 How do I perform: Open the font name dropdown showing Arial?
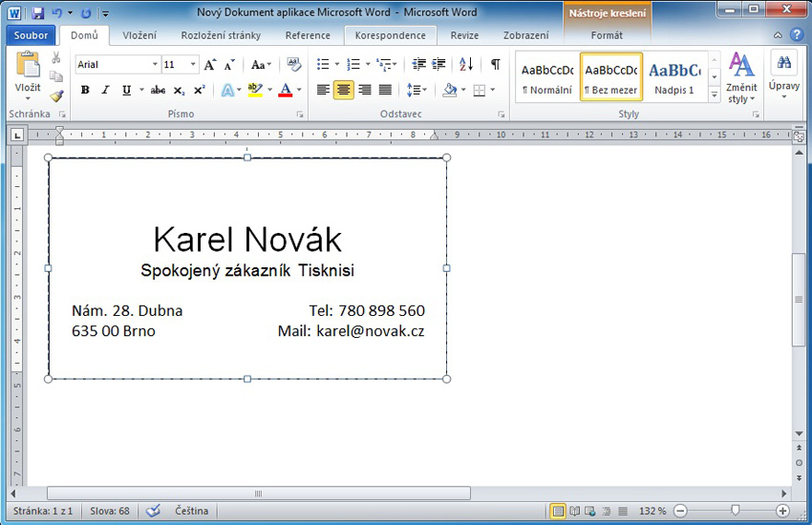[x=155, y=65]
